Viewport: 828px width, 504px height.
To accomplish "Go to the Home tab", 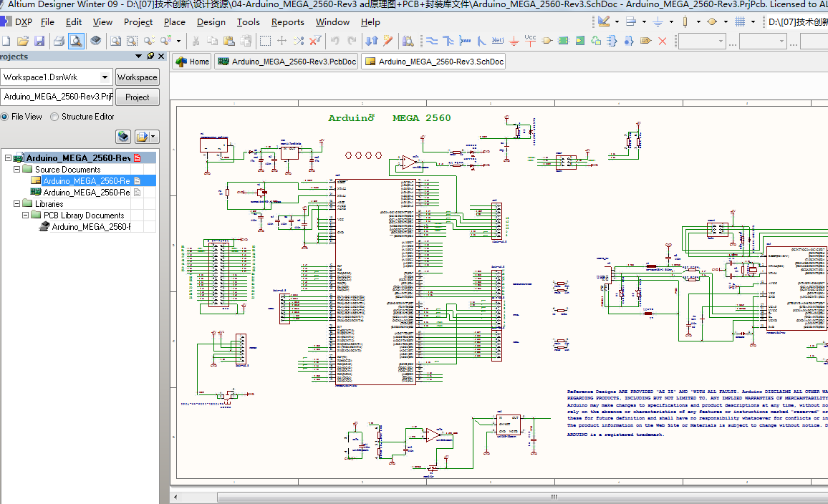I will 192,62.
